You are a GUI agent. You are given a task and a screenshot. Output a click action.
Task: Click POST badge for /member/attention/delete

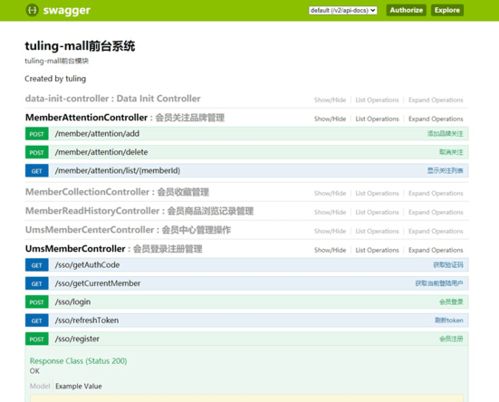[37, 152]
